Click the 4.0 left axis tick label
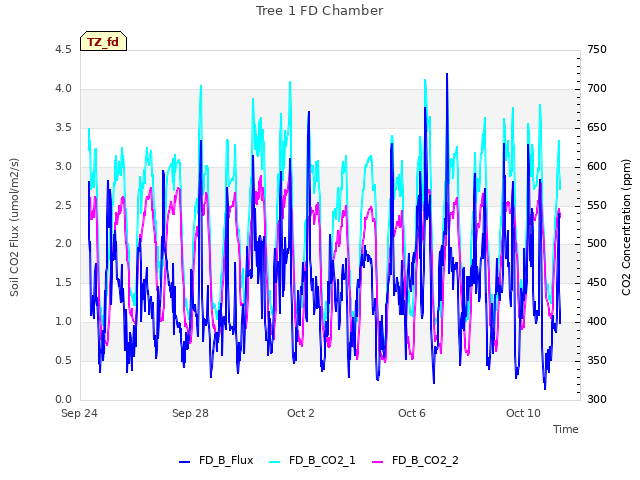Screen dimensions: 640x480 (63, 89)
